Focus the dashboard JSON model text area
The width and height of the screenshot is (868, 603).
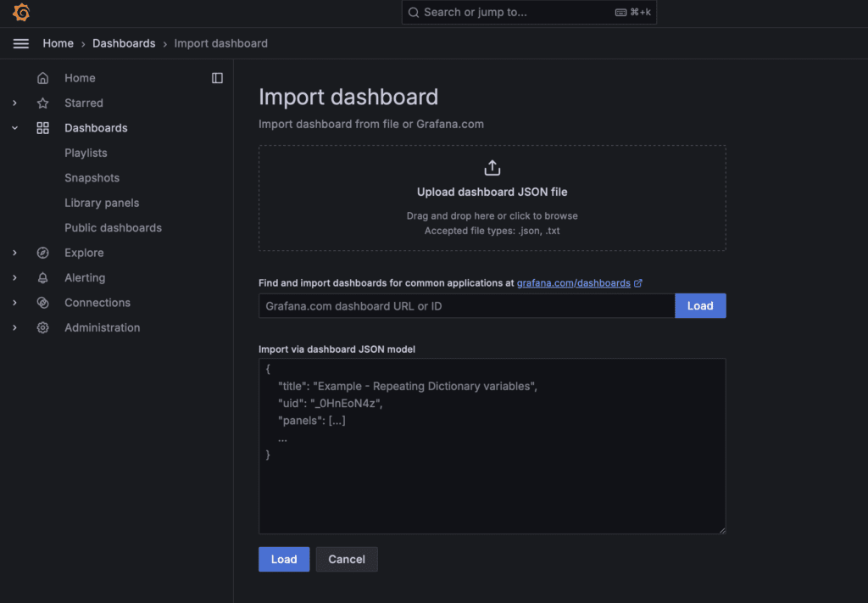(x=492, y=446)
